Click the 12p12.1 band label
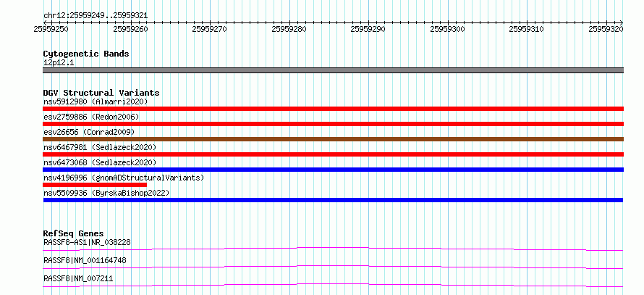644x295 pixels. click(59, 63)
